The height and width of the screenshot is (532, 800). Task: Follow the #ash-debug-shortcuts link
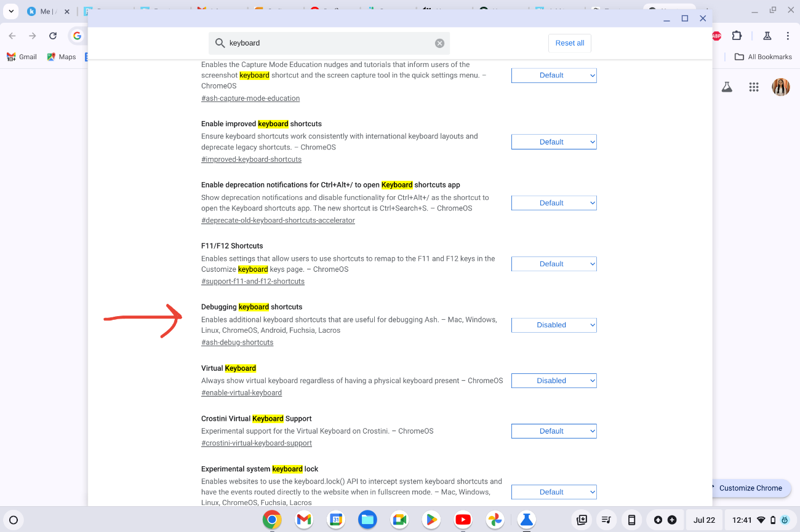[x=237, y=342]
